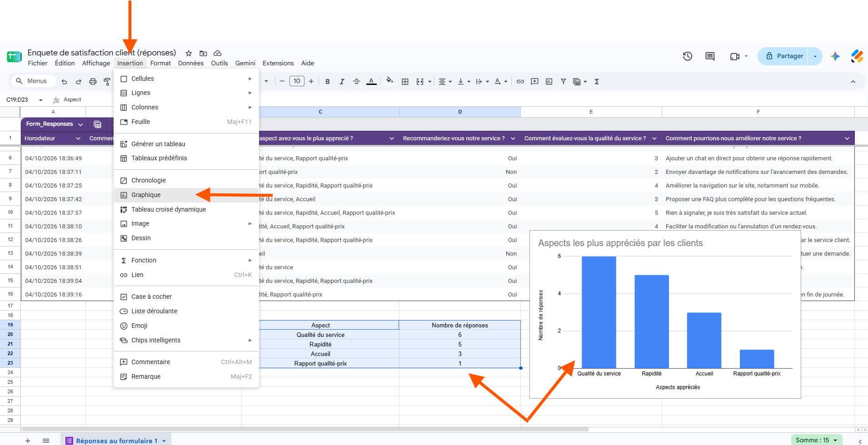Viewport: 868px width, 445px height.
Task: Add a new sheet
Action: (28, 440)
